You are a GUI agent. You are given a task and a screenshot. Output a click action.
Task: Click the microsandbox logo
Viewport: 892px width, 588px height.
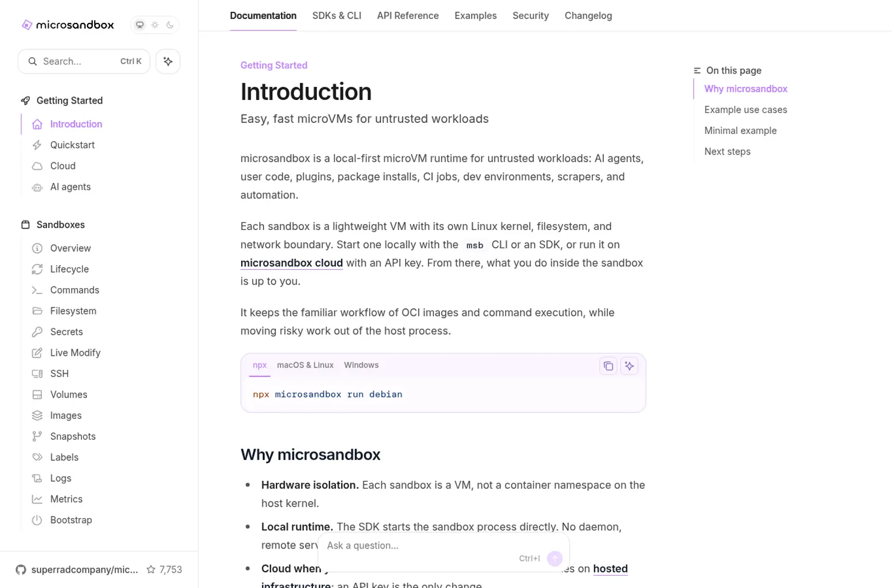68,25
